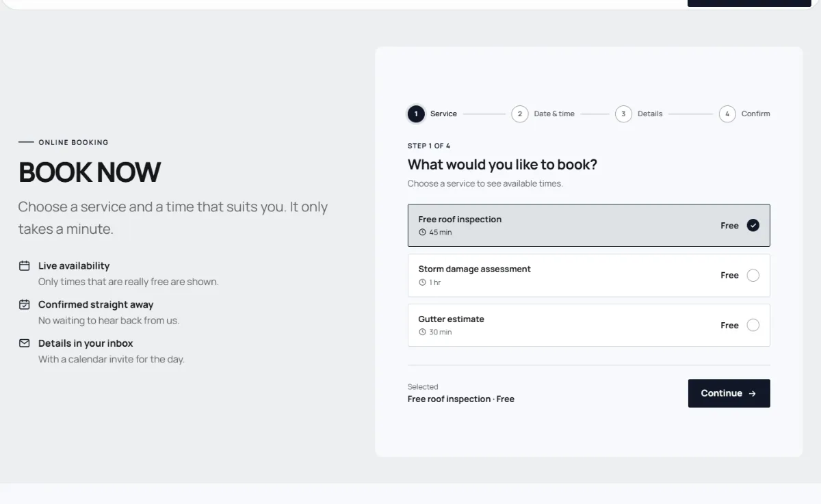Click the Gutter estimate title
Viewport: 821px width, 504px height.
pos(452,319)
